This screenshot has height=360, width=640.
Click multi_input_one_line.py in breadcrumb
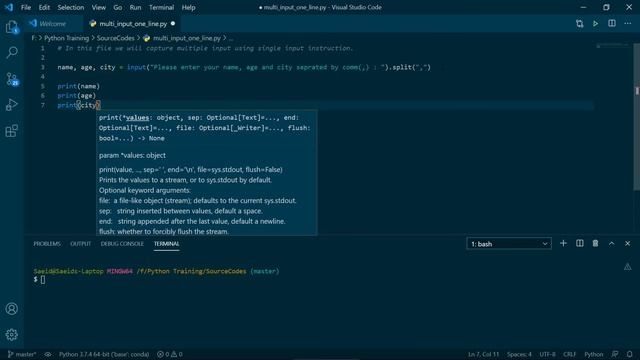(187, 38)
